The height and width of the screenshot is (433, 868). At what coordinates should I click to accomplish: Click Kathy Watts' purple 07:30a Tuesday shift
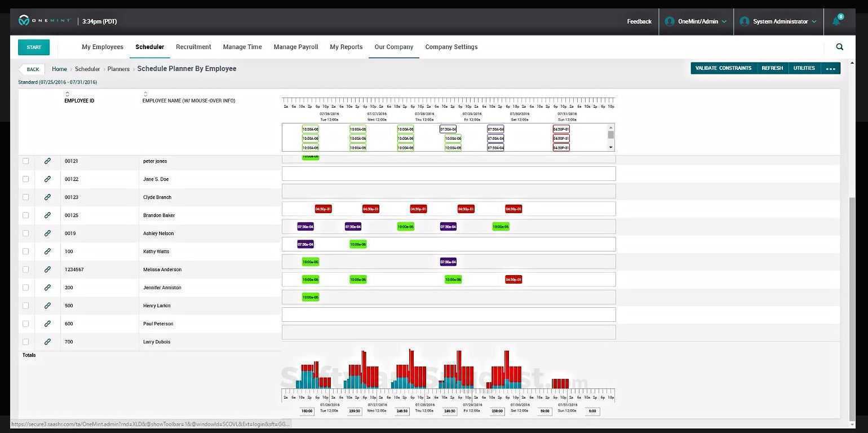coord(305,245)
